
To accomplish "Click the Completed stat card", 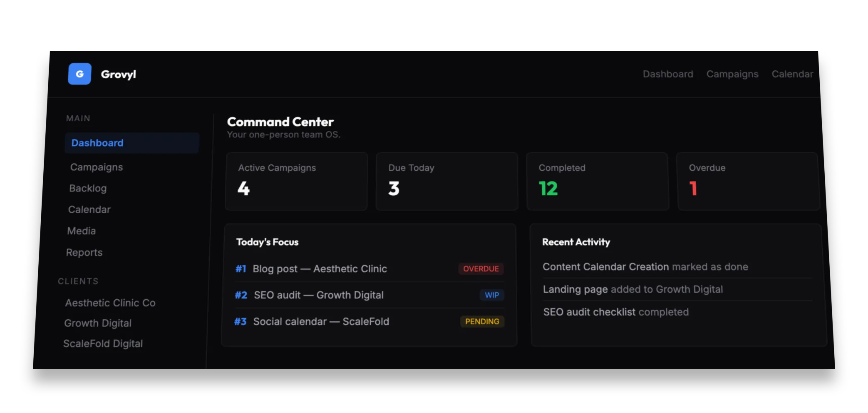I will [598, 181].
